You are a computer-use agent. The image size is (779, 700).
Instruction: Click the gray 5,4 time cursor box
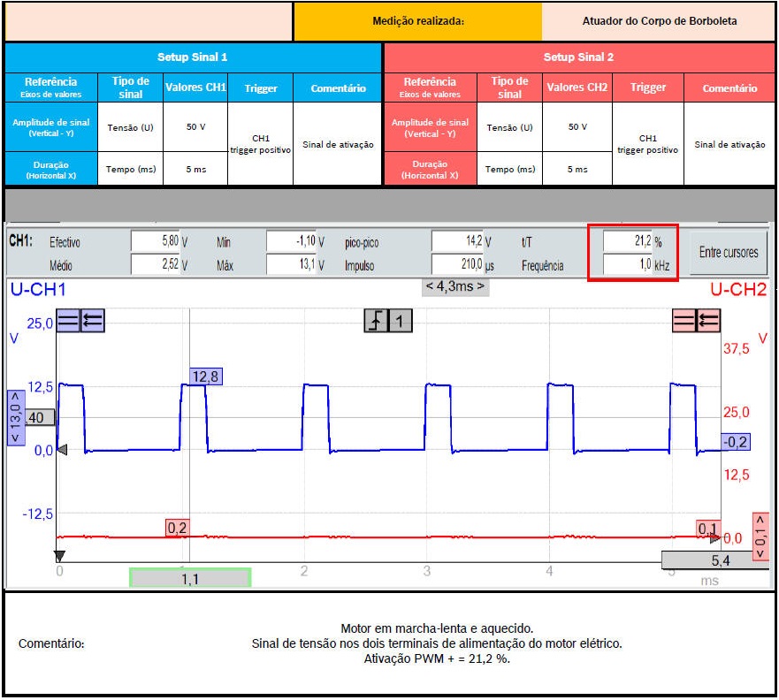pos(714,560)
